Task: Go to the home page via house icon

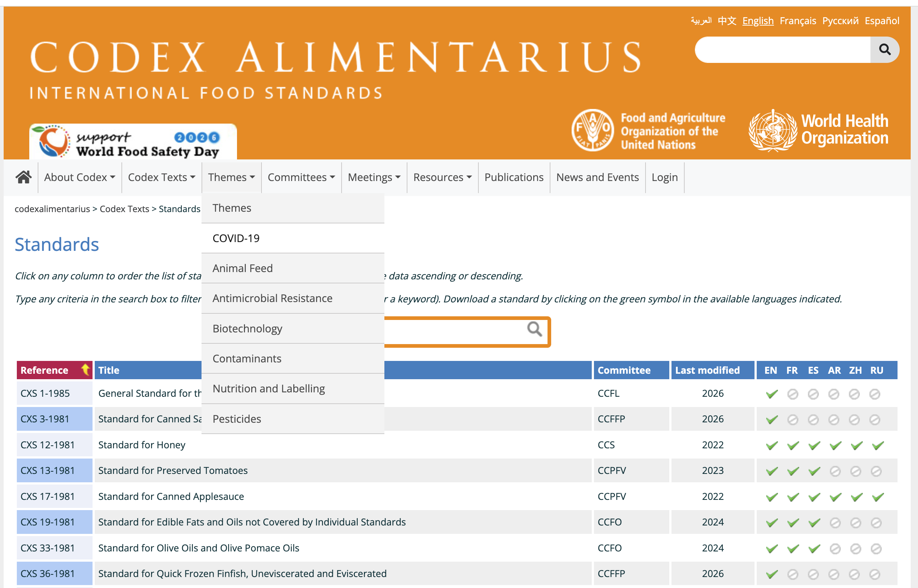Action: point(23,177)
